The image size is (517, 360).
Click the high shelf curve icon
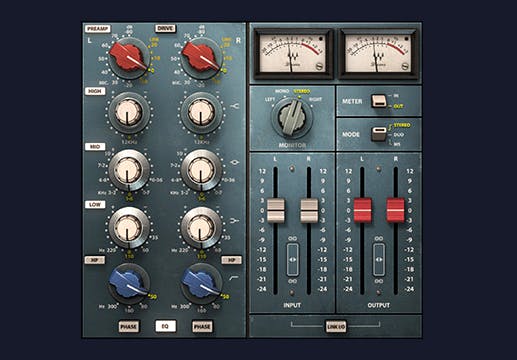tap(235, 106)
